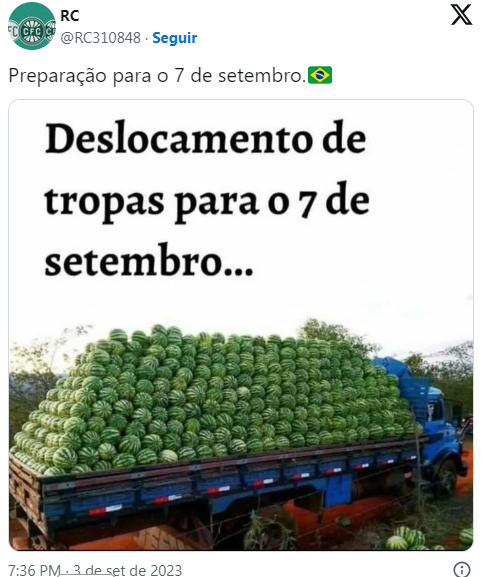Click the date 3 de set de 2023

tap(127, 570)
